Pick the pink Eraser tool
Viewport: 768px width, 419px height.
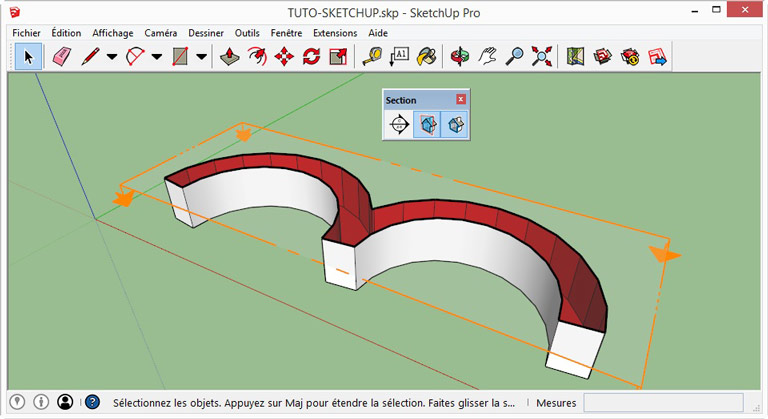pyautogui.click(x=61, y=56)
